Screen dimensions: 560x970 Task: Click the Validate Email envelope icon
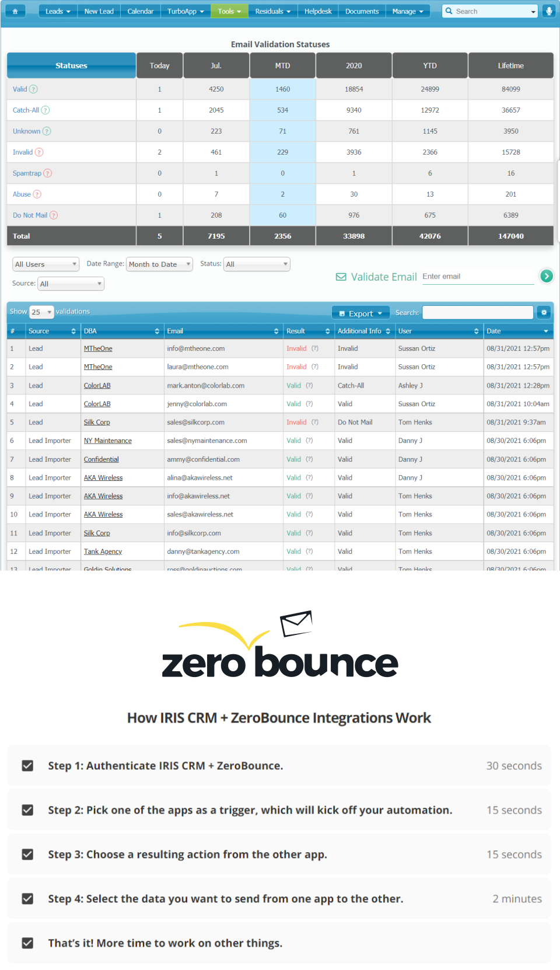341,277
